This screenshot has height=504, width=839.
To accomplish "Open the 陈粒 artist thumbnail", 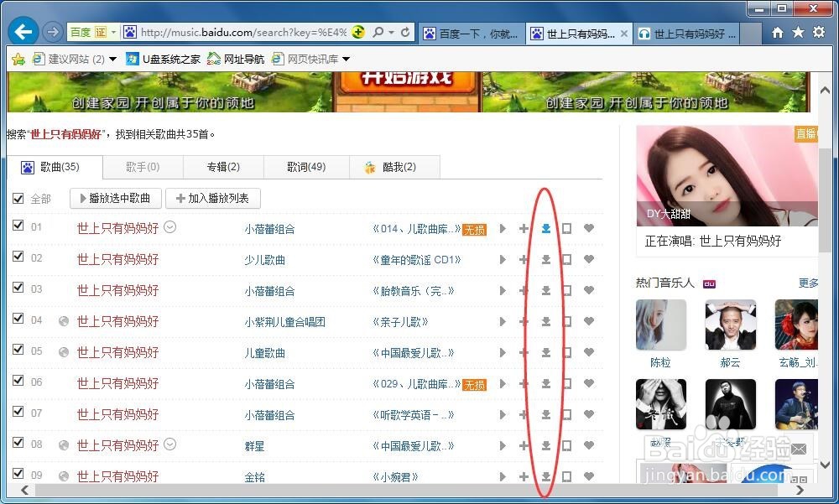I will tap(661, 325).
